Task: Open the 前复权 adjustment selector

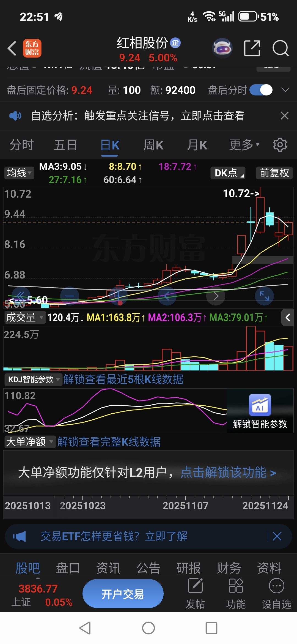Action: [274, 173]
